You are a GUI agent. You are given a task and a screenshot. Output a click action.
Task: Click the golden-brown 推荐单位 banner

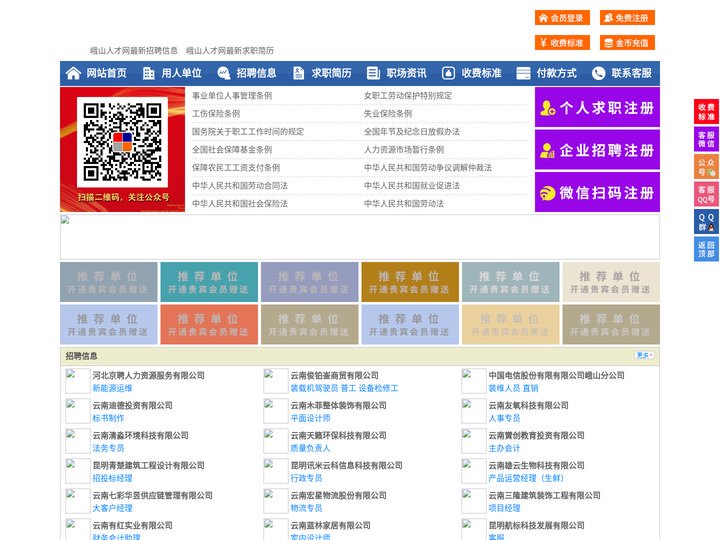coord(410,282)
